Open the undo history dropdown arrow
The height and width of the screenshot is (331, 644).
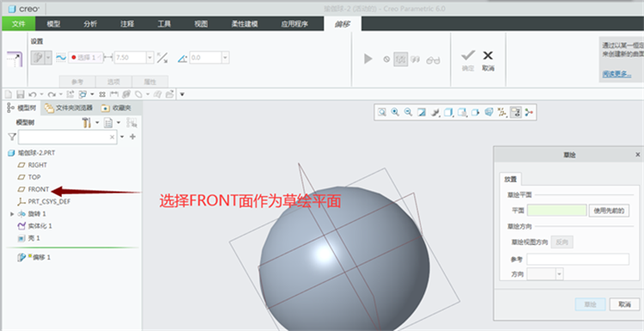(41, 95)
